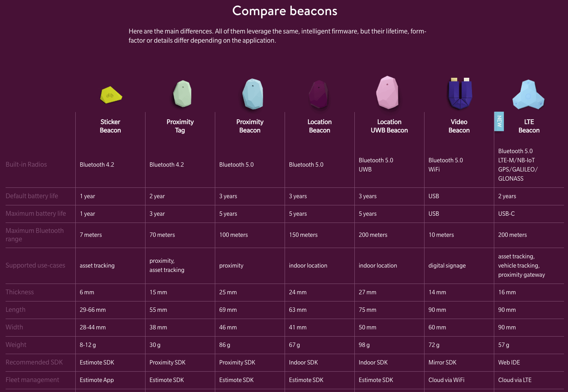Click the 2 year default battery cell
Image resolution: width=568 pixels, height=392 pixels.
[157, 196]
